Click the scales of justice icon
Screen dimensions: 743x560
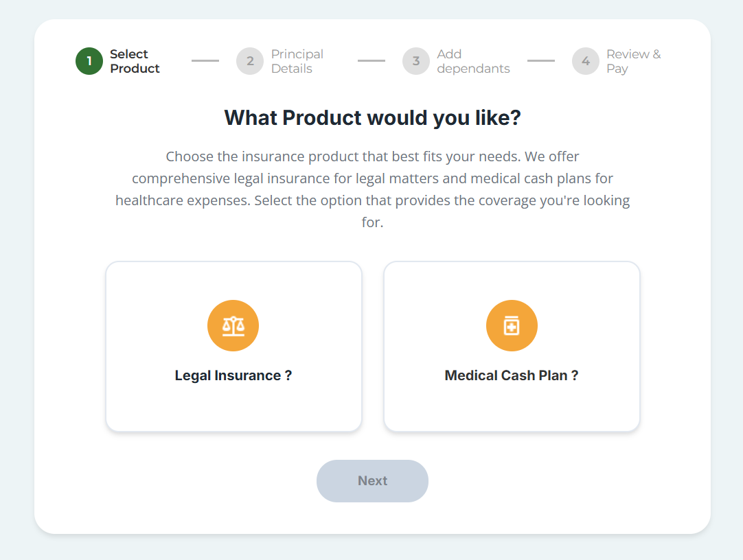point(233,326)
